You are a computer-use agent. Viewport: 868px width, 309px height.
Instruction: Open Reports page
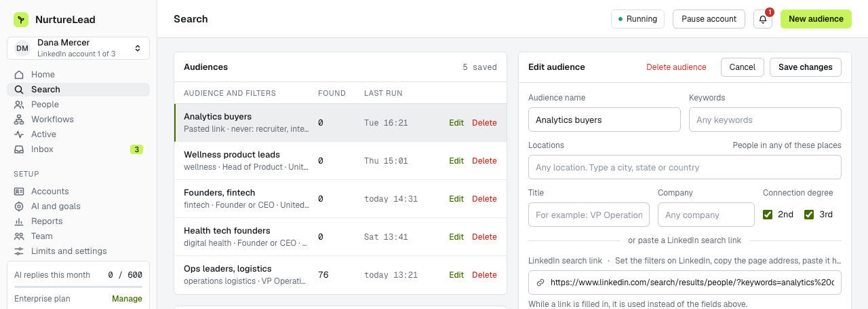point(78,221)
